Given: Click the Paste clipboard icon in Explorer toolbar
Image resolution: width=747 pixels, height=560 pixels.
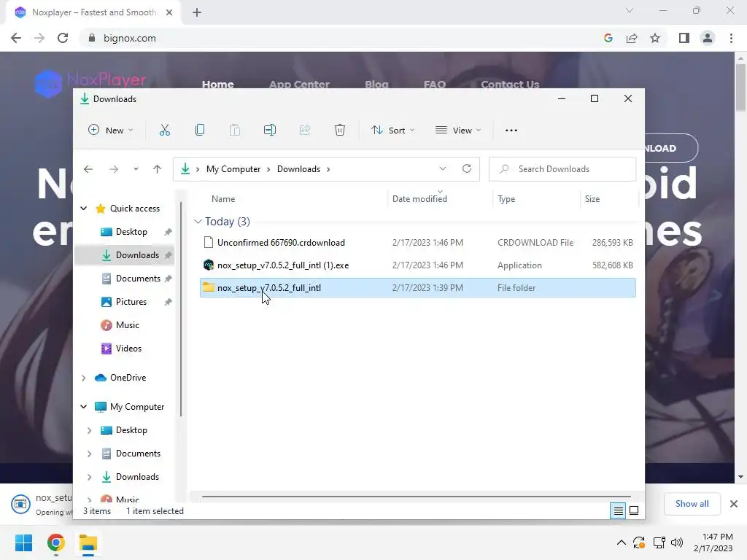Looking at the screenshot, I should (x=234, y=130).
